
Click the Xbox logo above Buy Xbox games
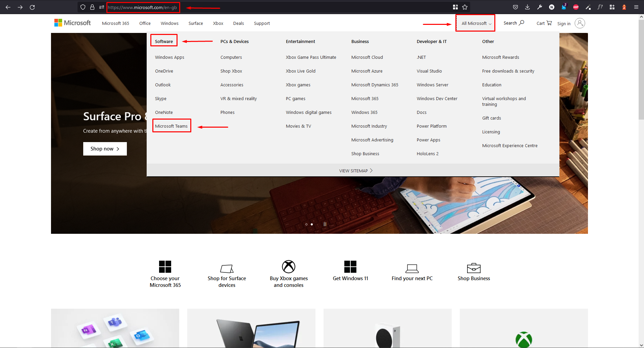point(289,267)
